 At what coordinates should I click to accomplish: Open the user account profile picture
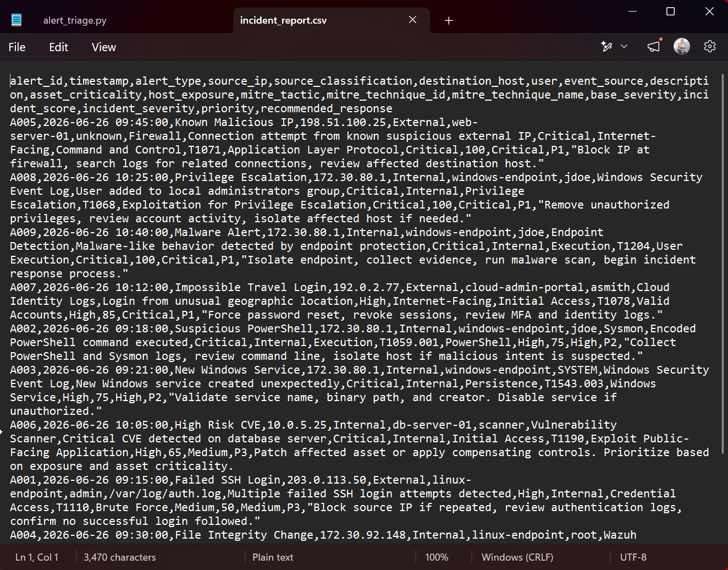pos(682,47)
